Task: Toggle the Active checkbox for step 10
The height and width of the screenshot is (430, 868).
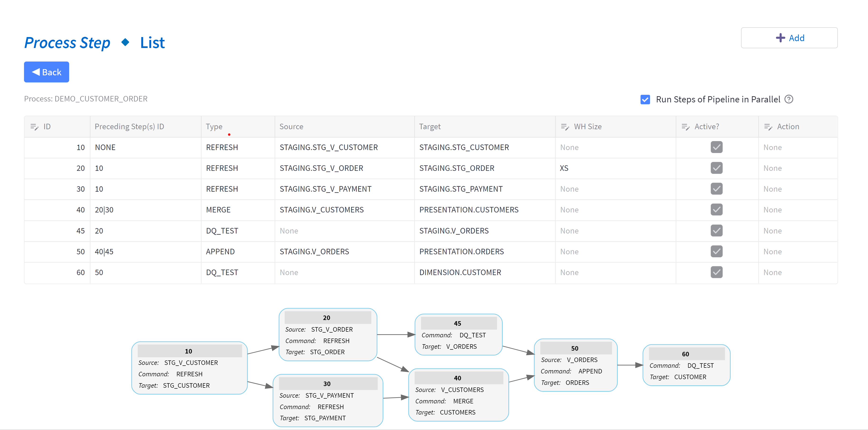Action: point(717,147)
